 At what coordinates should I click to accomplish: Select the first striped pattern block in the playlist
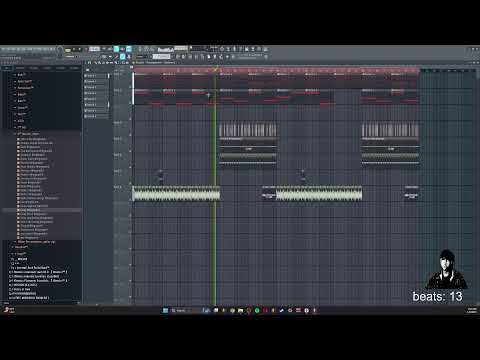point(248,130)
